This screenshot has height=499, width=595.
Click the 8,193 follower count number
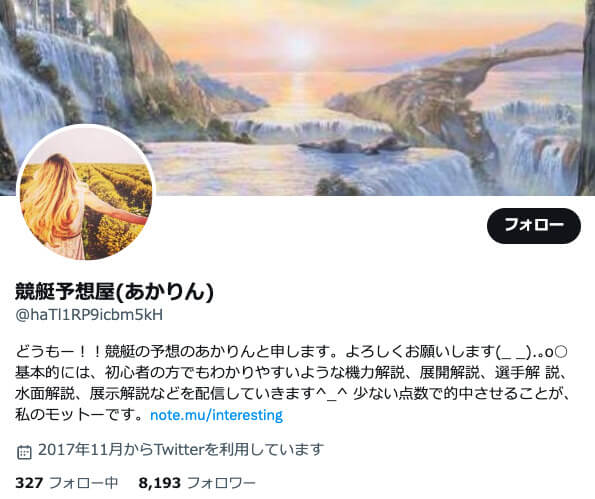coord(159,483)
